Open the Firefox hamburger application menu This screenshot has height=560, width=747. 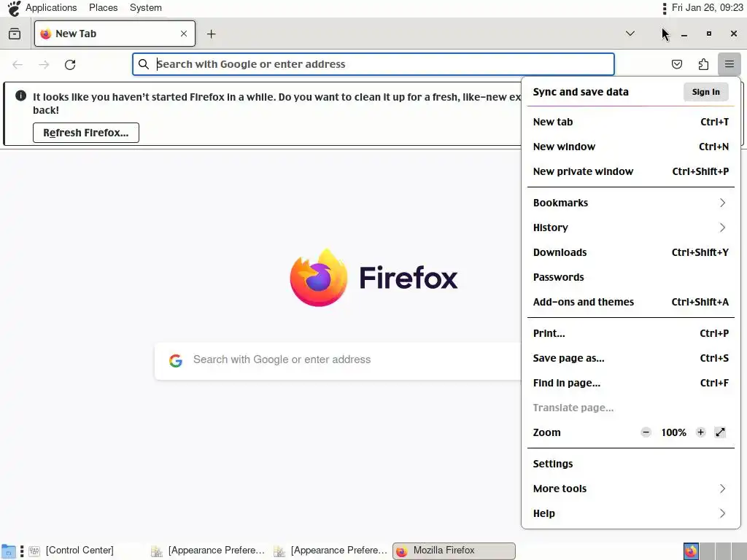click(x=729, y=64)
